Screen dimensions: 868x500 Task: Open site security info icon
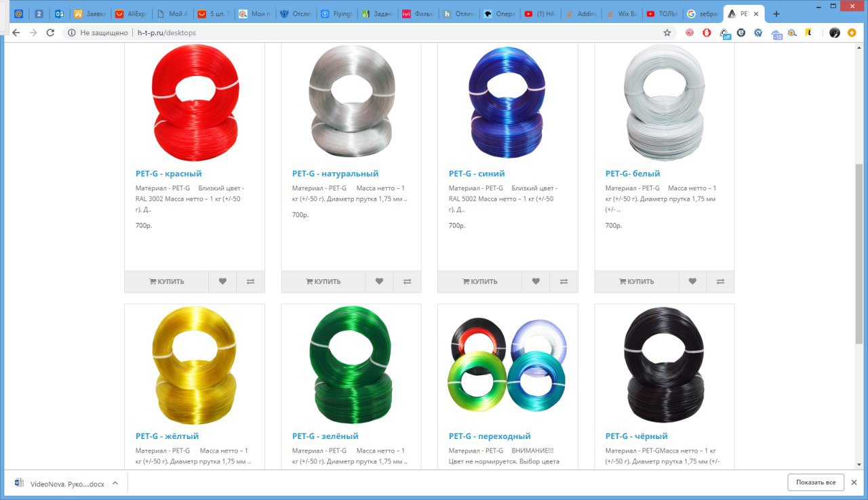[x=72, y=33]
